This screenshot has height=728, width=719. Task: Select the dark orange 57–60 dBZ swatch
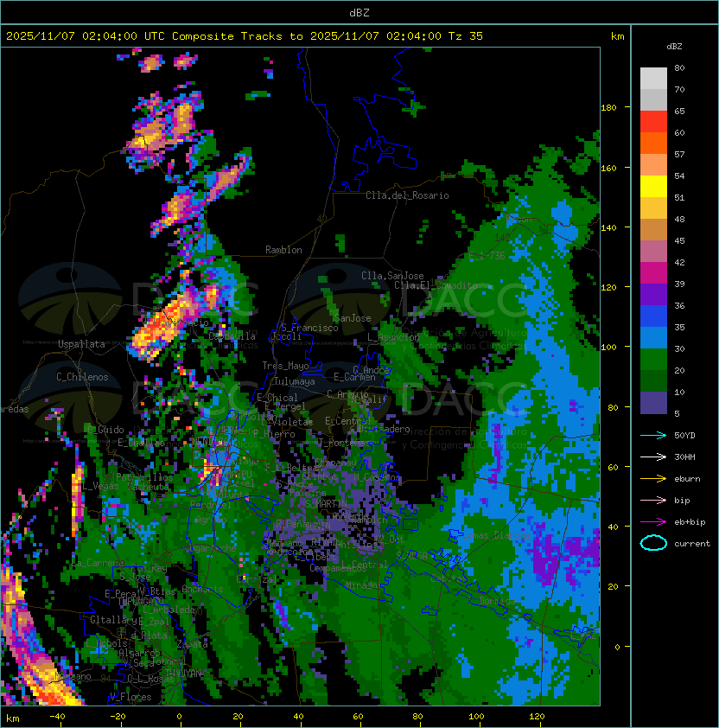653,143
